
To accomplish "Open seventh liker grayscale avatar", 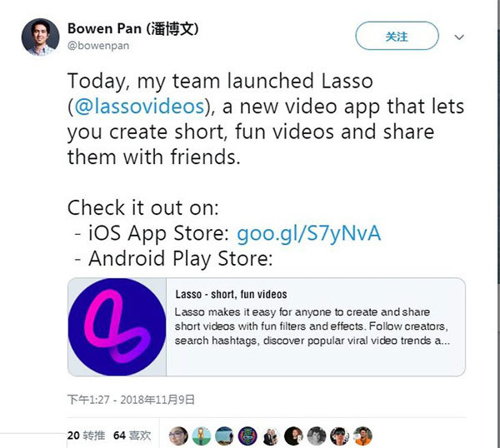I will click(317, 436).
